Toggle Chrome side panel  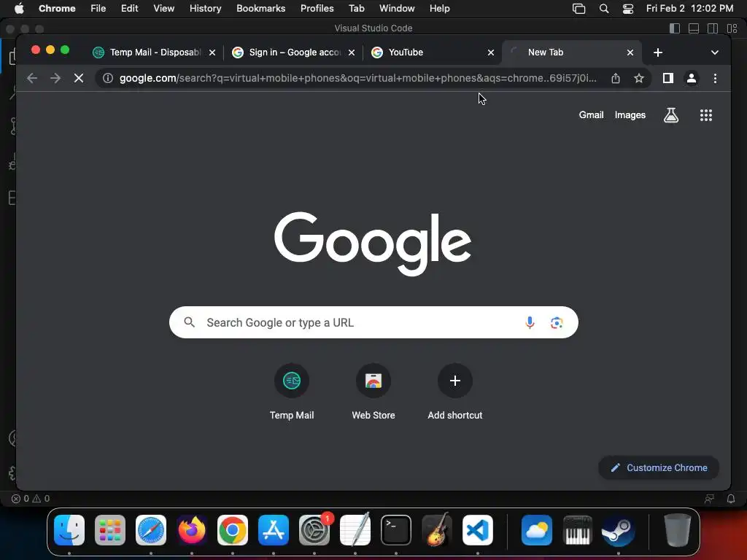point(668,78)
